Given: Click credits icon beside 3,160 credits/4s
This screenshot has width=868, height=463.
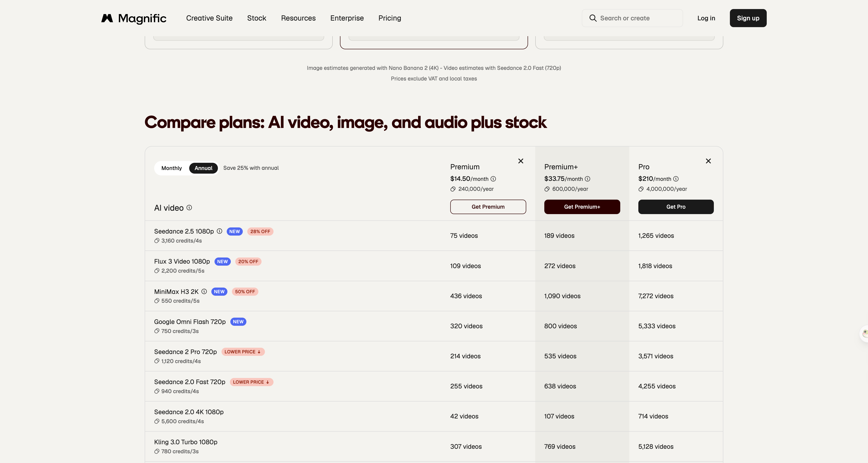Looking at the screenshot, I should [x=157, y=241].
